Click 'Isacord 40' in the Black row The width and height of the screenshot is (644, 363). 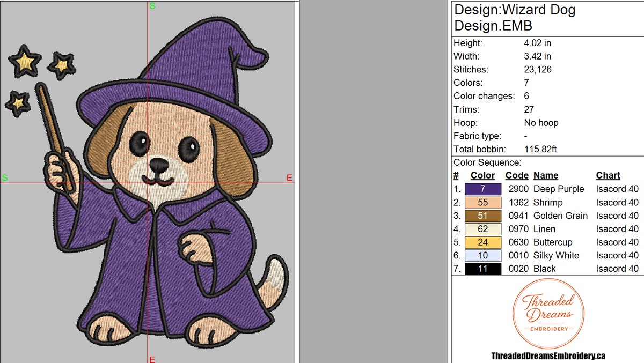617,269
